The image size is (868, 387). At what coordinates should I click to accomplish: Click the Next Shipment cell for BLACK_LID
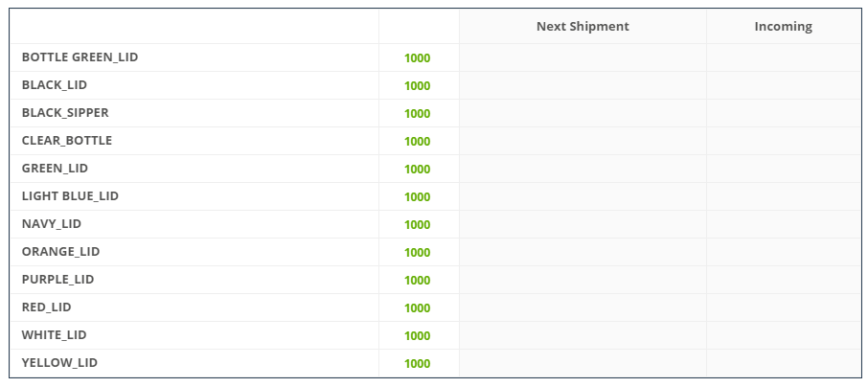(582, 85)
